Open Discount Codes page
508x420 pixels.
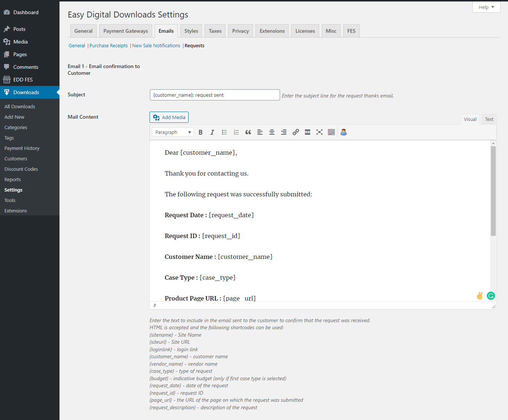[21, 169]
